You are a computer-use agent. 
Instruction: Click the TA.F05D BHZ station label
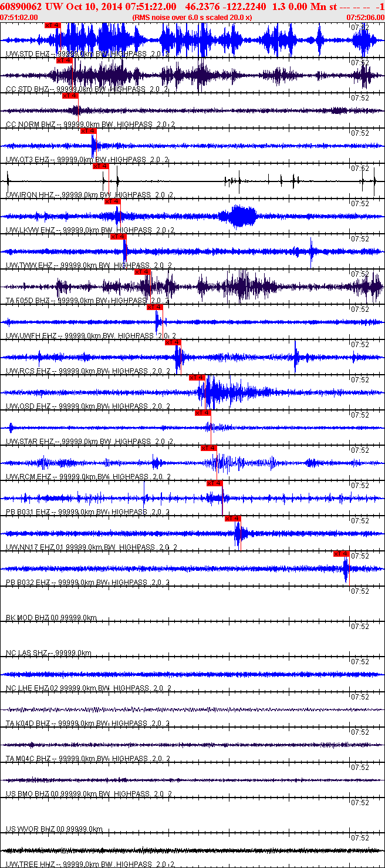pos(29,301)
